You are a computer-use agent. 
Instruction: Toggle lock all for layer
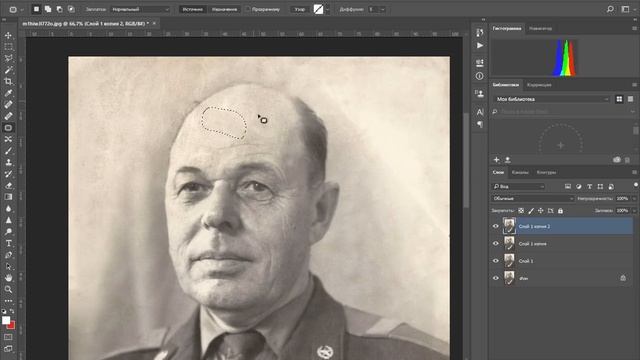click(560, 211)
